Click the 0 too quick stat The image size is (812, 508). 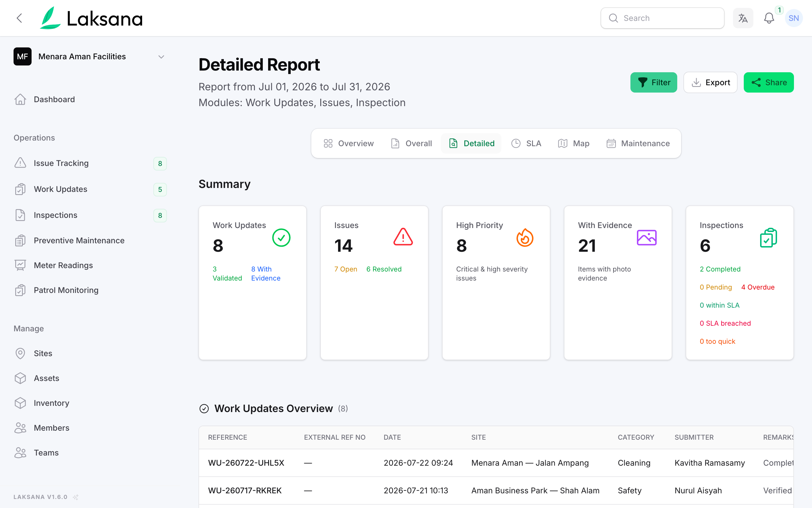click(717, 341)
